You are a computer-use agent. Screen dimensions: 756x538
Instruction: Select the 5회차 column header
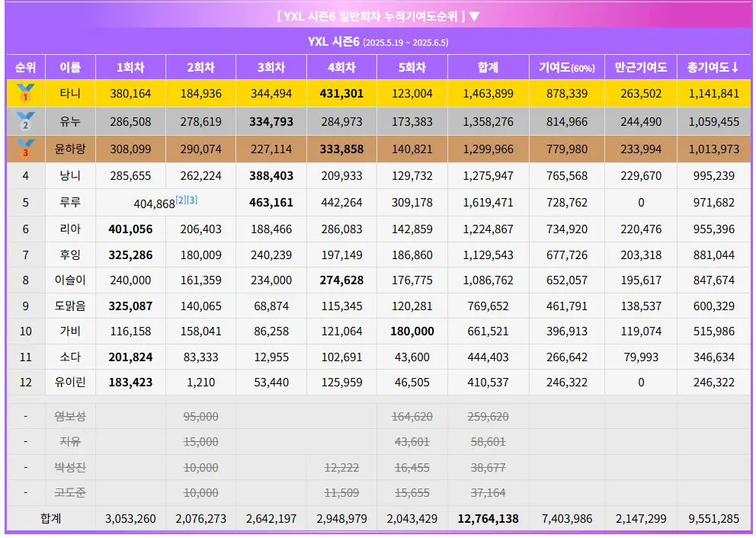(x=412, y=68)
